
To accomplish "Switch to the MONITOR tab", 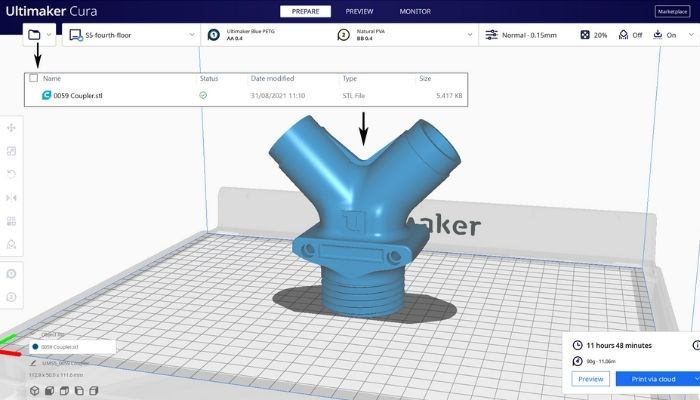I will [415, 12].
